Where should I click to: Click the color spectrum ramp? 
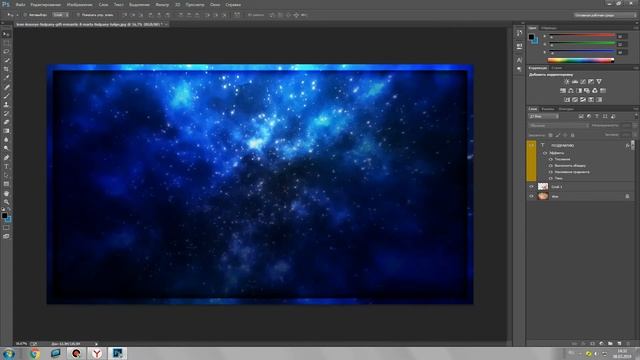(x=581, y=60)
